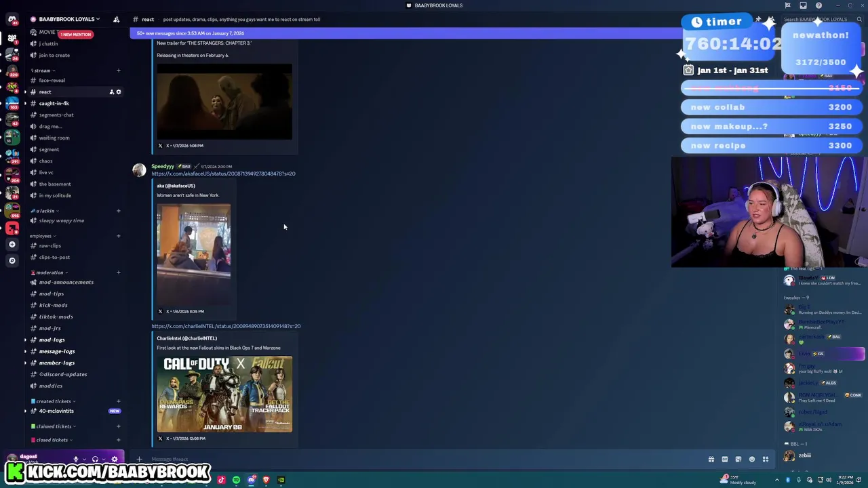This screenshot has width=868, height=488.
Task: Open Speedyyy's user profile name
Action: [163, 166]
